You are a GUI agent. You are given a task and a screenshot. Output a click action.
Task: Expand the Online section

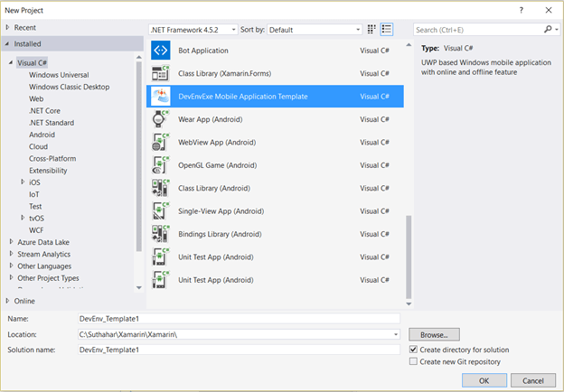pyautogui.click(x=7, y=301)
